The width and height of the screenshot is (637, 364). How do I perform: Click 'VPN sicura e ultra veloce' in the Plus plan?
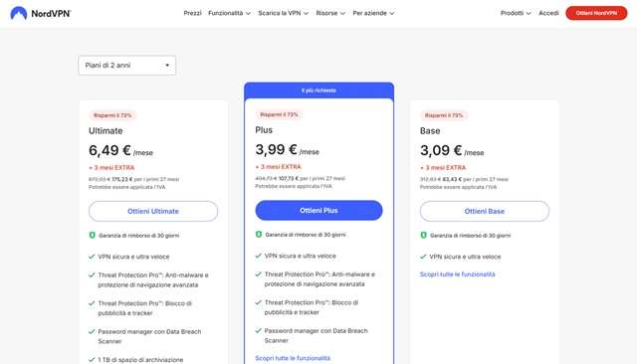(x=301, y=256)
